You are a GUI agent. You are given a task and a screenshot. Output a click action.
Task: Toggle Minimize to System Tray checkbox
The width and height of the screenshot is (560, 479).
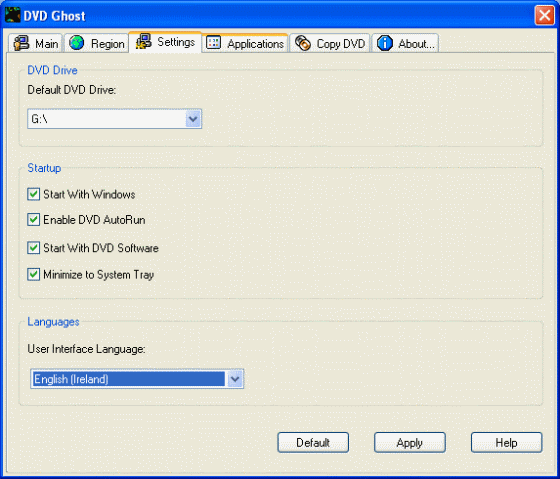pyautogui.click(x=34, y=275)
